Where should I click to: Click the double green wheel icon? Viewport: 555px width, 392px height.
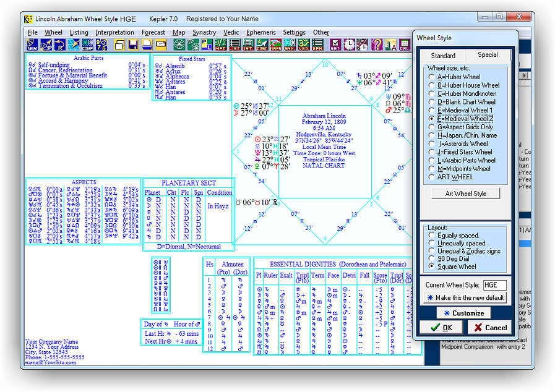pyautogui.click(x=193, y=45)
